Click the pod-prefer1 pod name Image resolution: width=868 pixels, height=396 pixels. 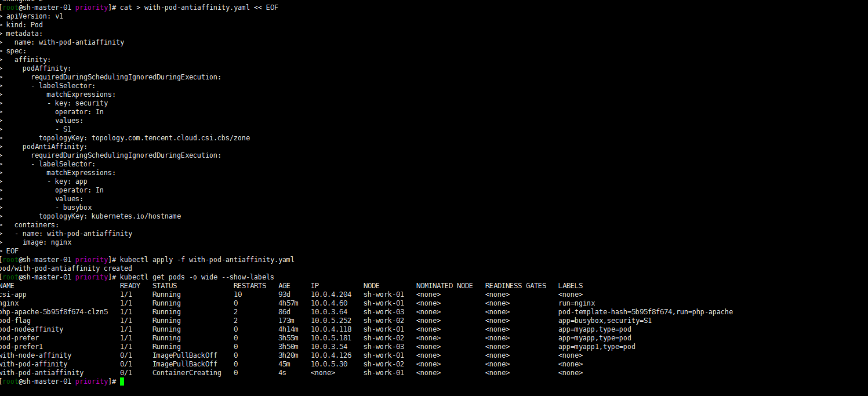[21, 347]
